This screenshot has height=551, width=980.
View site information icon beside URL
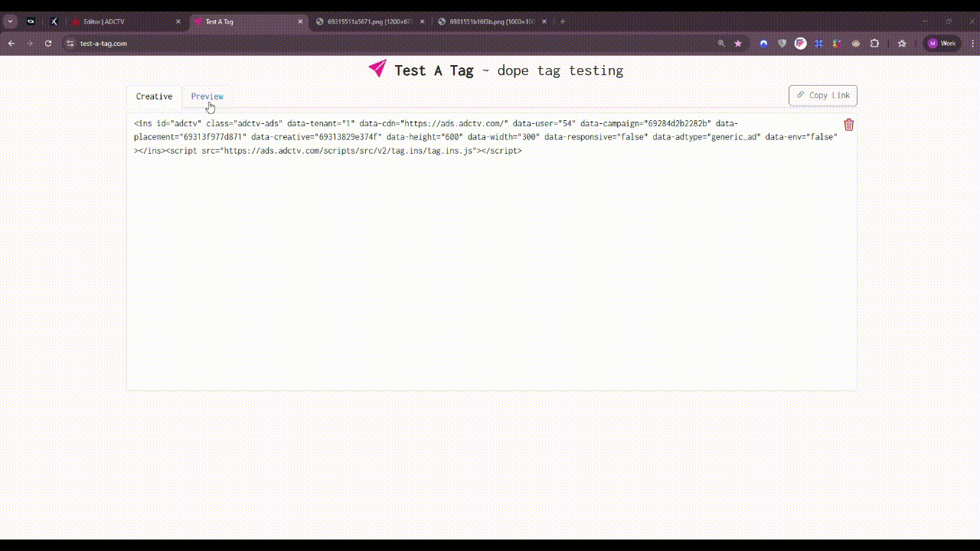[x=70, y=44]
